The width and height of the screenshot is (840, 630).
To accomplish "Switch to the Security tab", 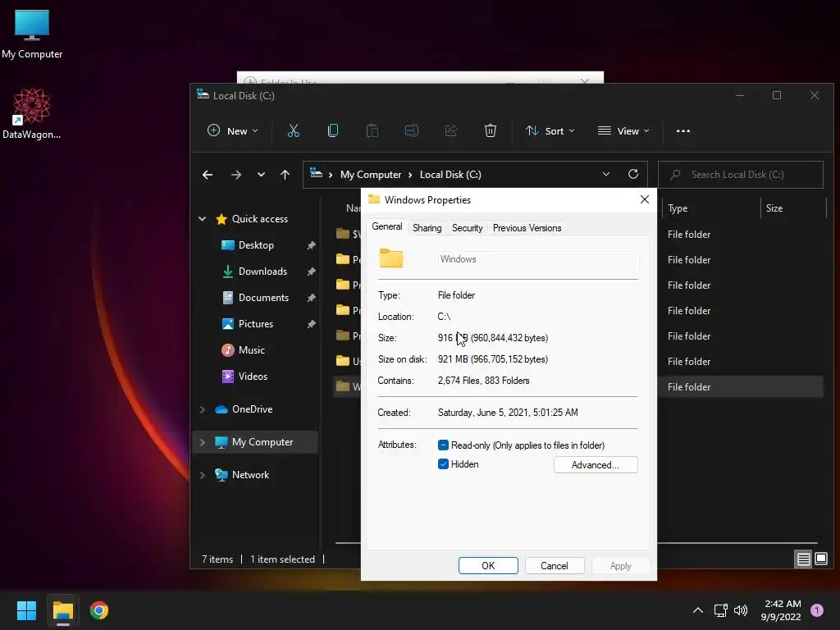I will click(467, 228).
